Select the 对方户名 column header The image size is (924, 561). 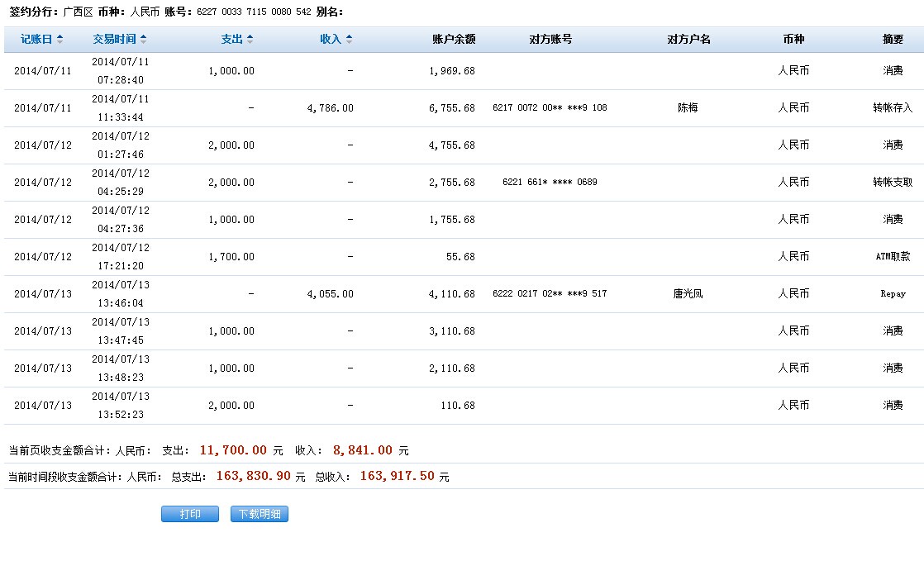688,40
